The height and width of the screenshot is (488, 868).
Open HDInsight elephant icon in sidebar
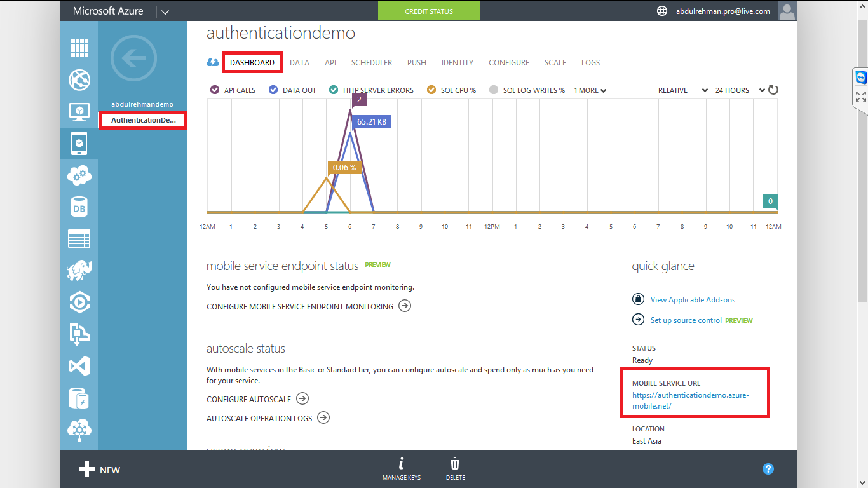coord(79,270)
